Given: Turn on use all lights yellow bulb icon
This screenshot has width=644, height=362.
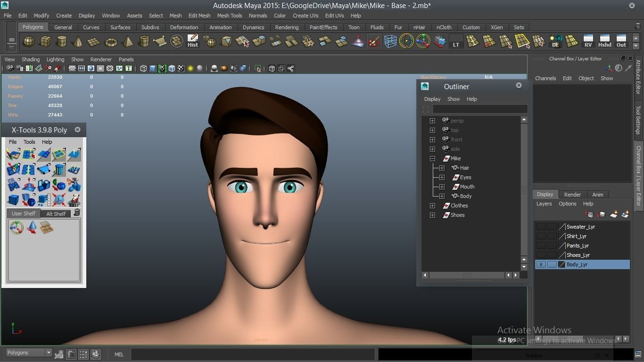Looking at the screenshot, I should 190,68.
